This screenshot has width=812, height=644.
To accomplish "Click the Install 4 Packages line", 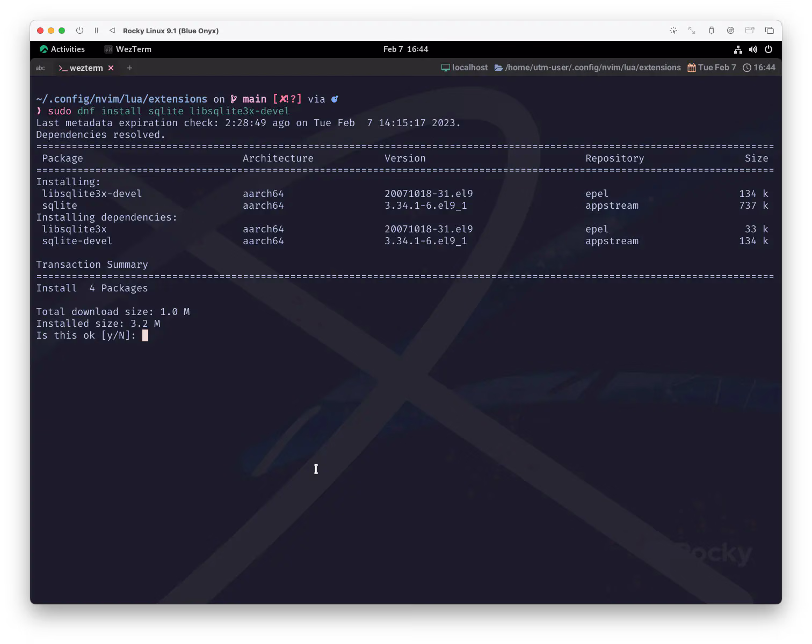I will pyautogui.click(x=92, y=288).
